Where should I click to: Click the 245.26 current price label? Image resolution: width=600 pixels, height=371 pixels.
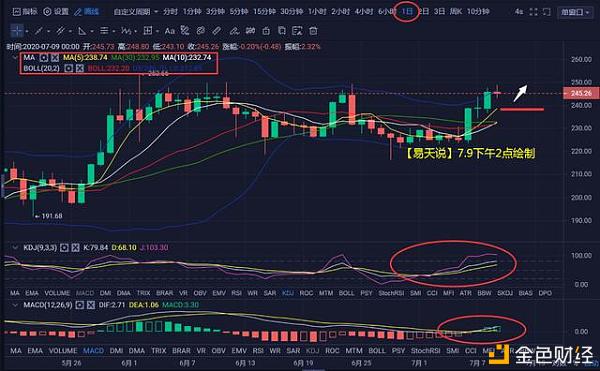click(581, 93)
